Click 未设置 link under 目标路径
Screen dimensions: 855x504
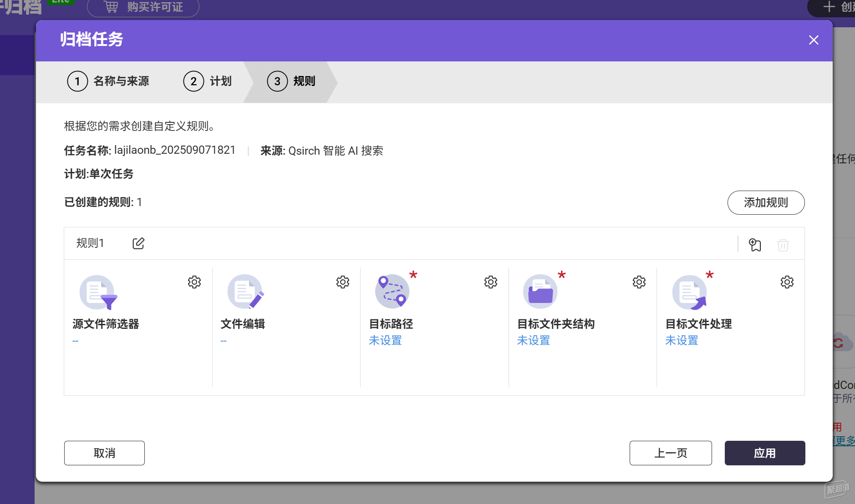click(x=385, y=340)
